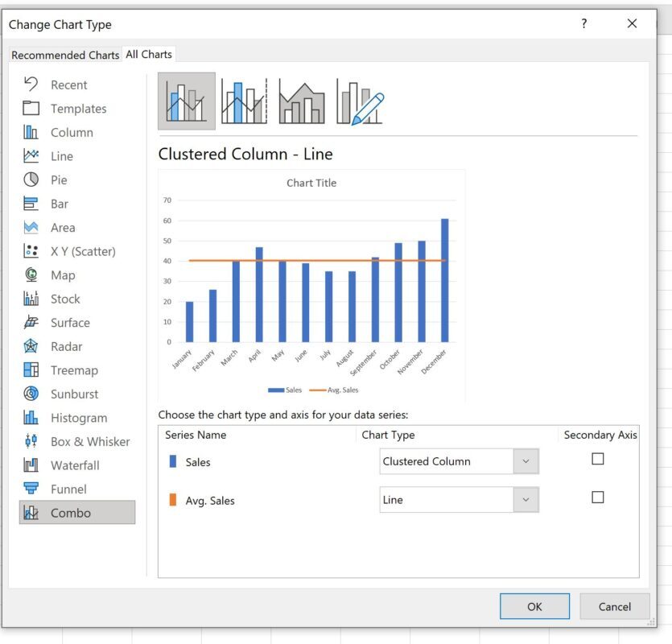Close the Change Chart Type dialog
This screenshot has height=644, width=672.
tap(632, 23)
